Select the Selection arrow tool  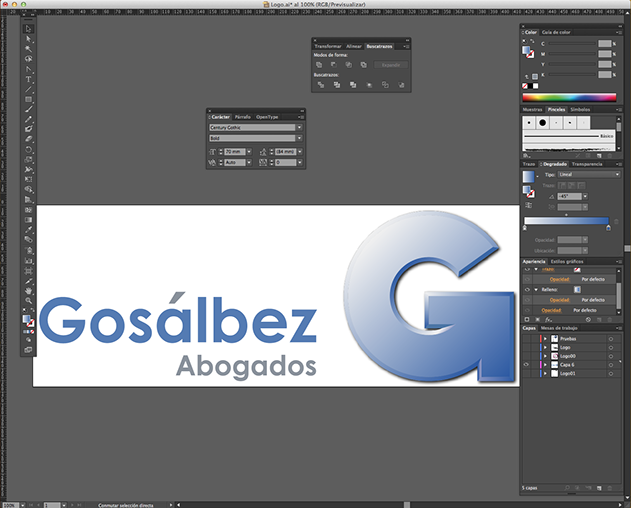(28, 29)
